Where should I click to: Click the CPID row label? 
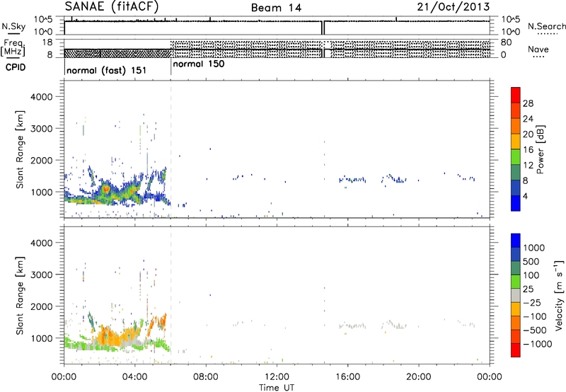pyautogui.click(x=15, y=67)
